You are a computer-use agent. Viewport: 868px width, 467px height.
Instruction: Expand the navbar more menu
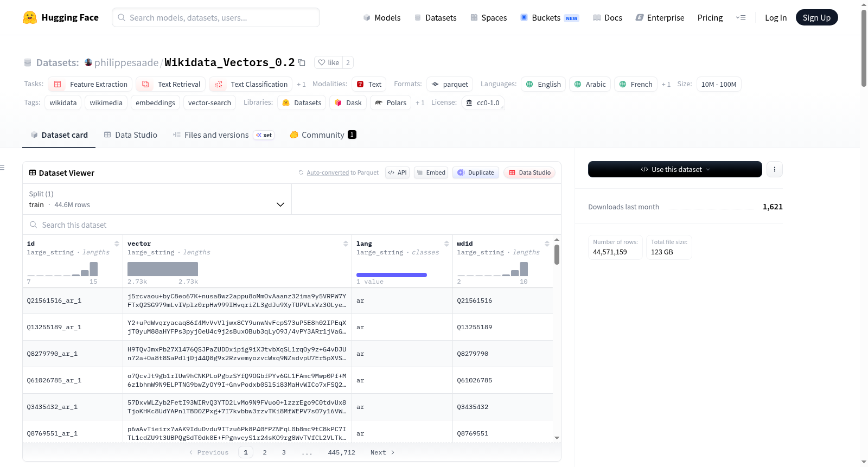tap(741, 17)
